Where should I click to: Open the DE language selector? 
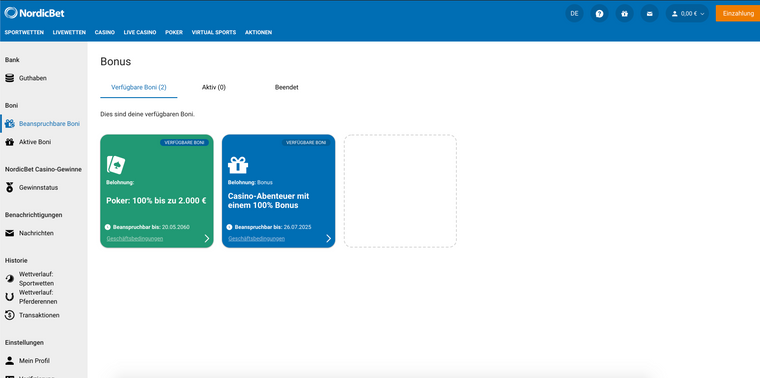coord(574,14)
